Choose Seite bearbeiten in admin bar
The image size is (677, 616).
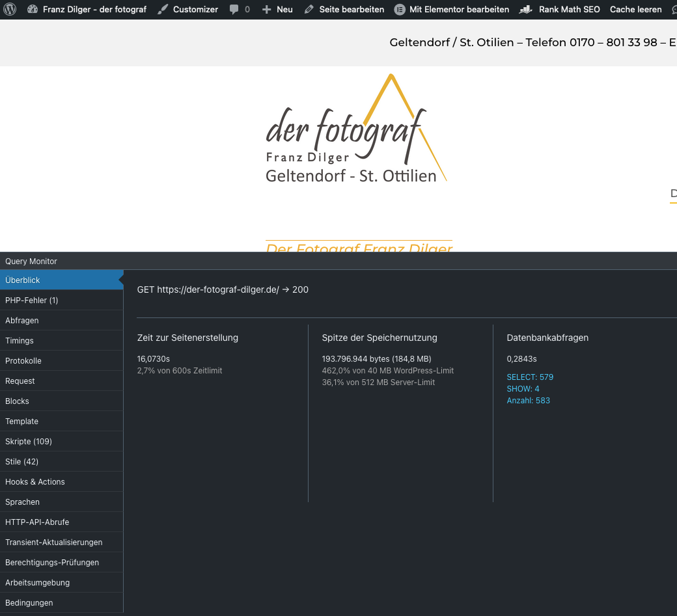coord(352,10)
